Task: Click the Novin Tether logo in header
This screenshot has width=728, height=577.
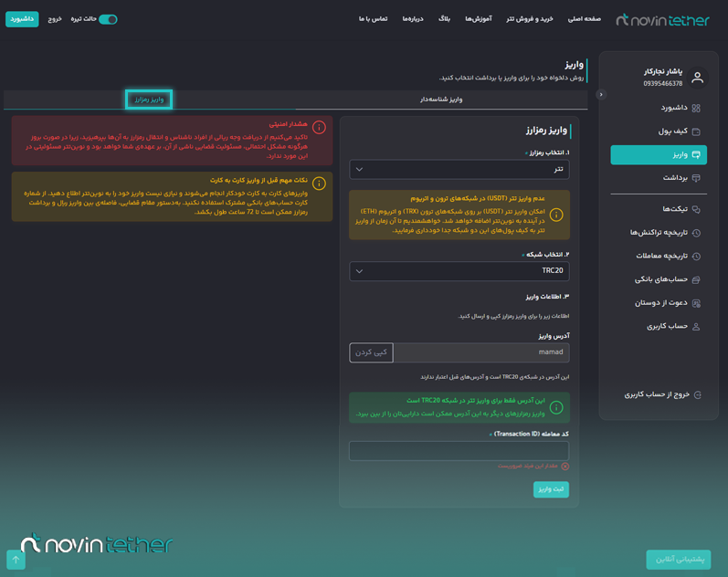Action: tap(662, 19)
